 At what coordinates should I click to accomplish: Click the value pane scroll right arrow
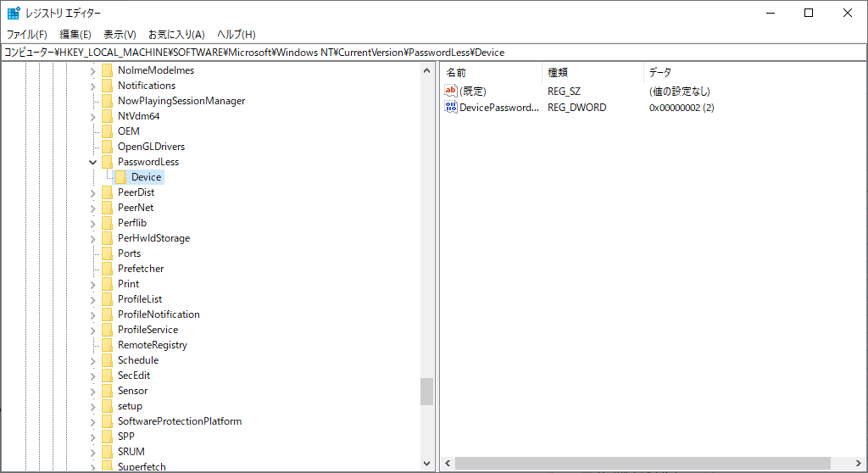pyautogui.click(x=858, y=463)
